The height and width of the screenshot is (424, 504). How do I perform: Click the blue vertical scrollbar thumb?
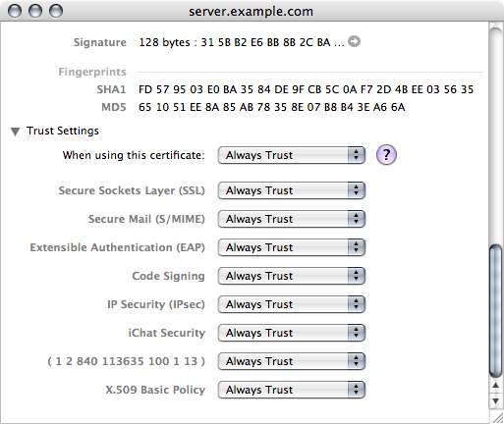click(496, 312)
